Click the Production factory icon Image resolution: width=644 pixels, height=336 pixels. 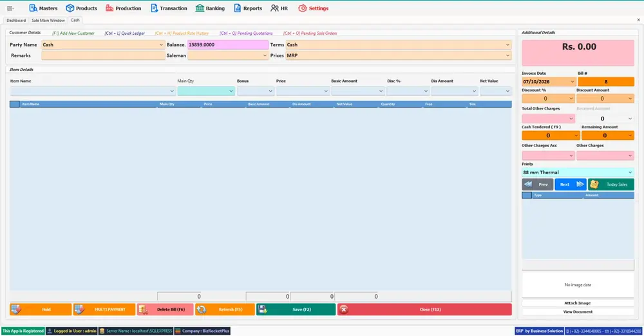pos(109,8)
